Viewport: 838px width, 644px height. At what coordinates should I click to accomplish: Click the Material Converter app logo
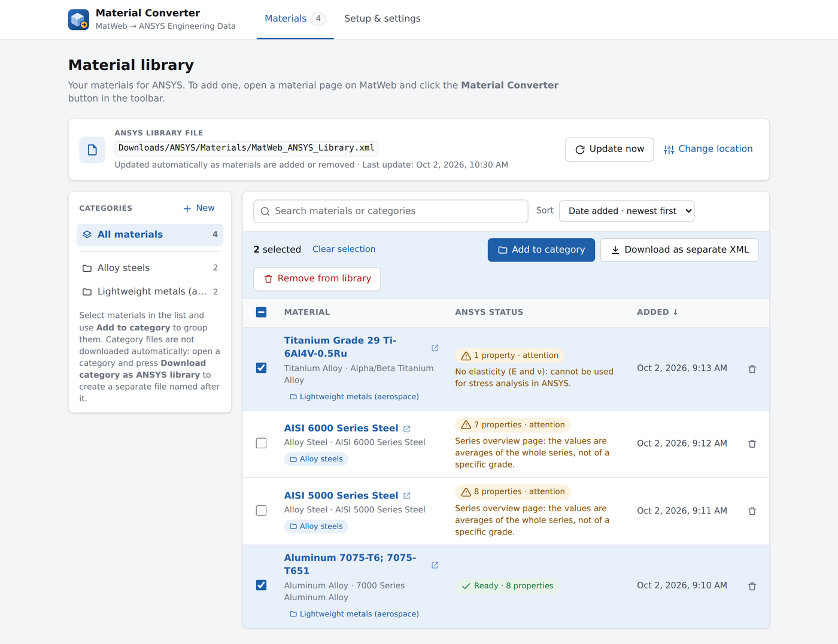pos(78,19)
